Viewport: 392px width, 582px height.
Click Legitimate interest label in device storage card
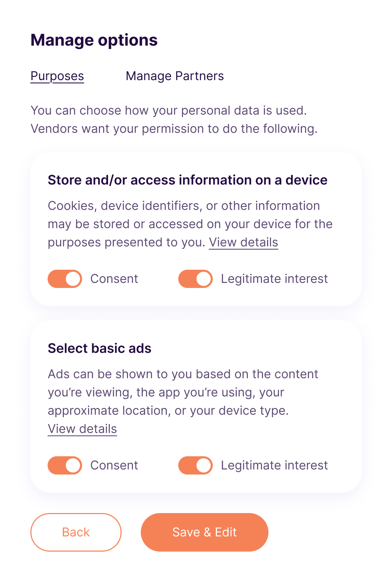(274, 279)
